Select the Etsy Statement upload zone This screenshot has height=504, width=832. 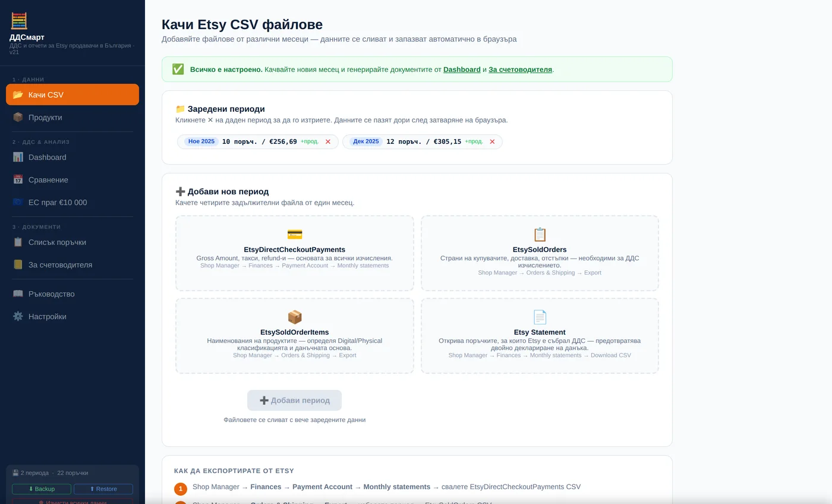click(x=540, y=336)
